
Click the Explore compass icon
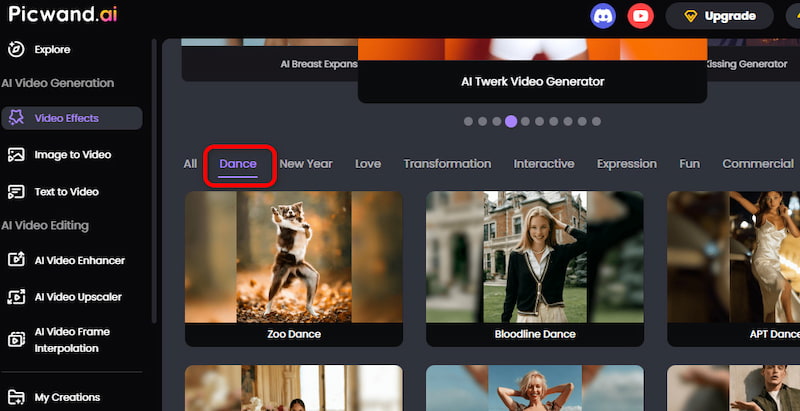point(16,49)
